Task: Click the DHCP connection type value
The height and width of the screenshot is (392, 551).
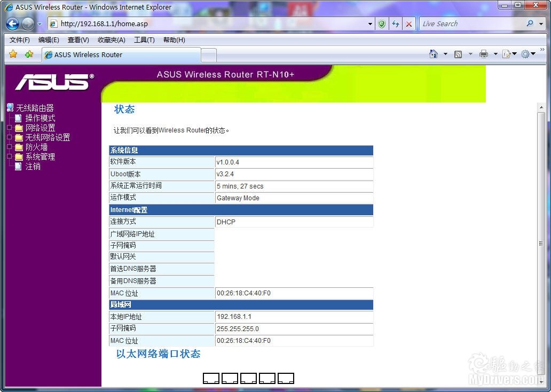Action: pos(226,222)
